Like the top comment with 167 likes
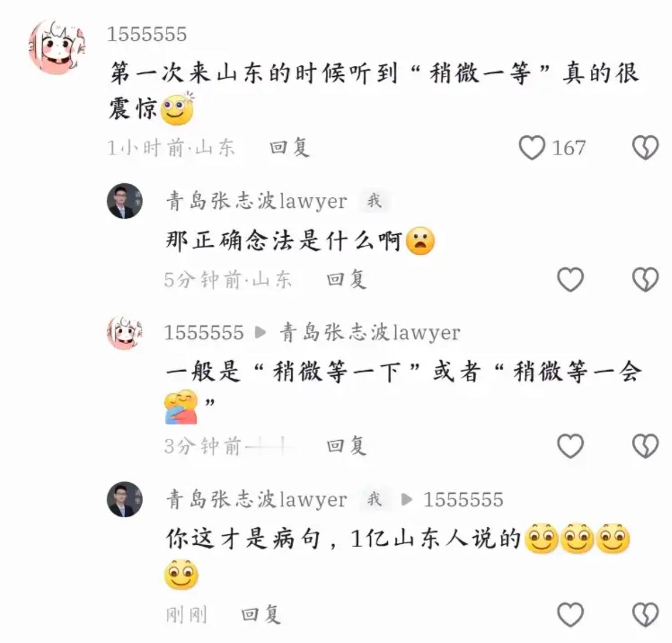The image size is (672, 643). [532, 148]
